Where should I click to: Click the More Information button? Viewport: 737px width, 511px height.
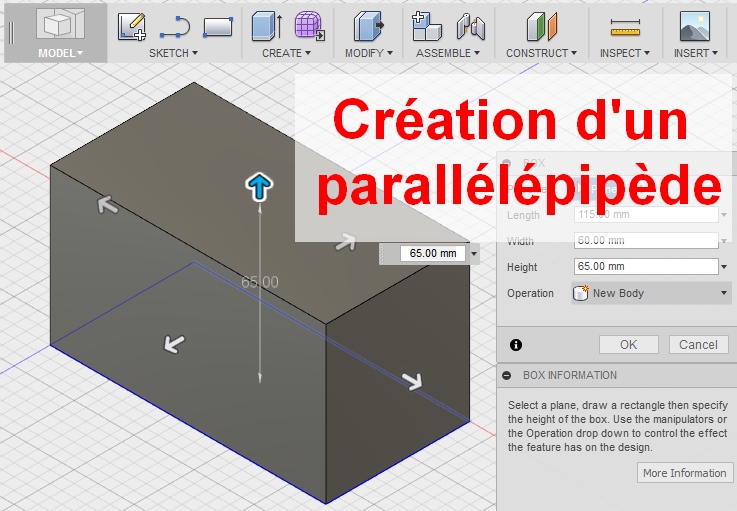(x=684, y=473)
